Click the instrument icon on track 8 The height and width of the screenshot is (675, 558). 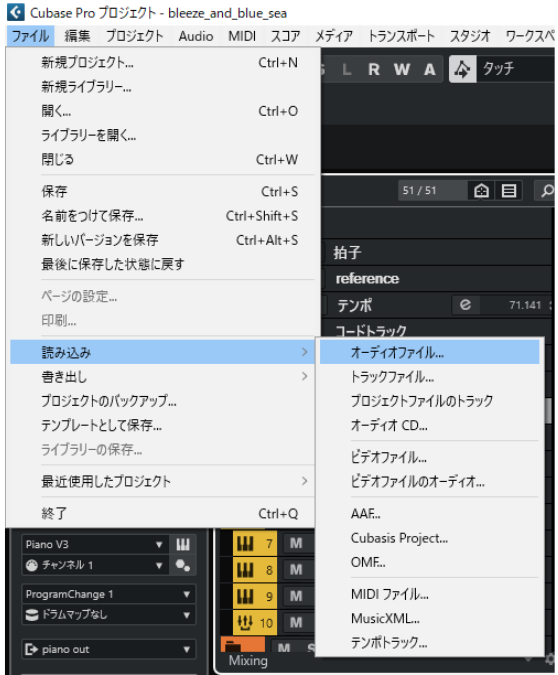(245, 570)
